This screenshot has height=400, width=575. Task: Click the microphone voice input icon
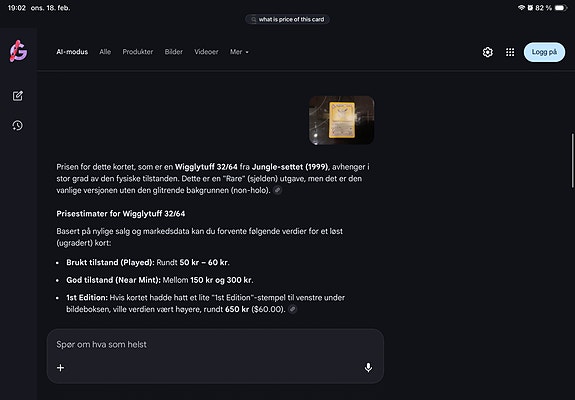[x=368, y=367]
